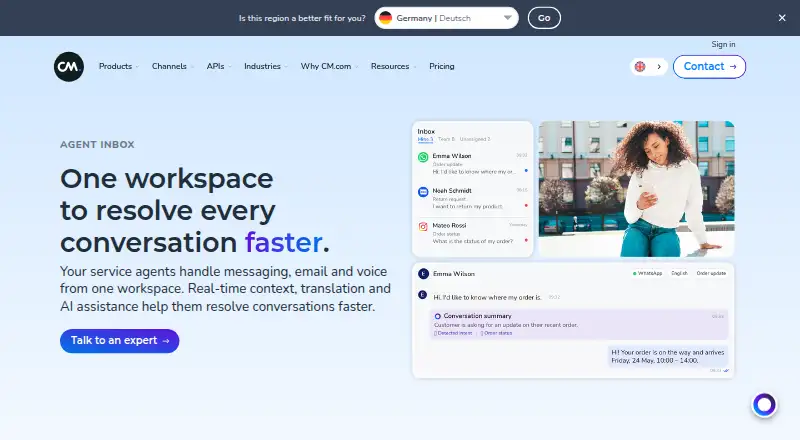This screenshot has width=800, height=440.
Task: Open the APIs menu
Action: point(219,66)
